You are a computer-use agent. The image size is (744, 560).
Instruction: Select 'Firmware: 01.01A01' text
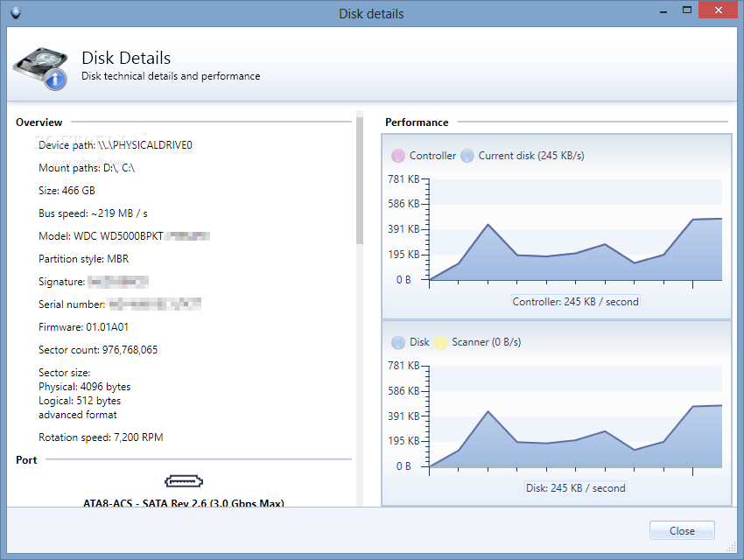pyautogui.click(x=83, y=327)
